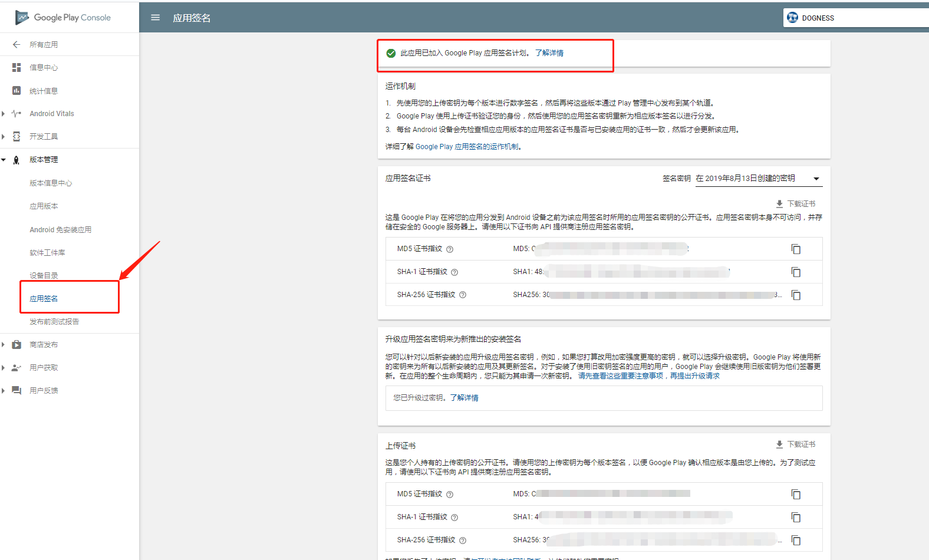The width and height of the screenshot is (929, 560).
Task: Click the 开发工具 icon in sidebar
Action: click(17, 137)
